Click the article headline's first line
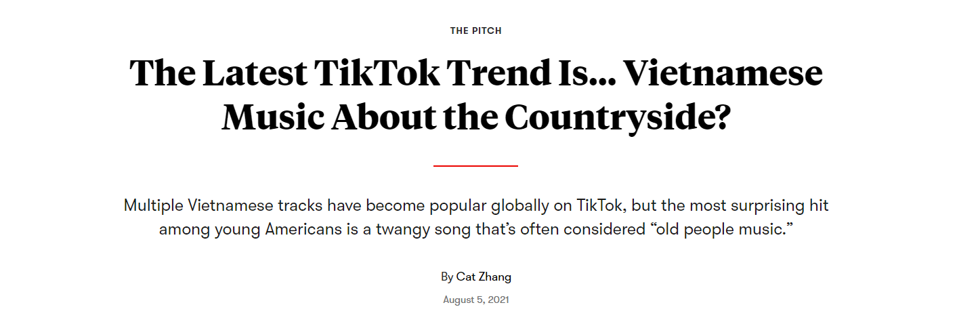 (x=475, y=73)
